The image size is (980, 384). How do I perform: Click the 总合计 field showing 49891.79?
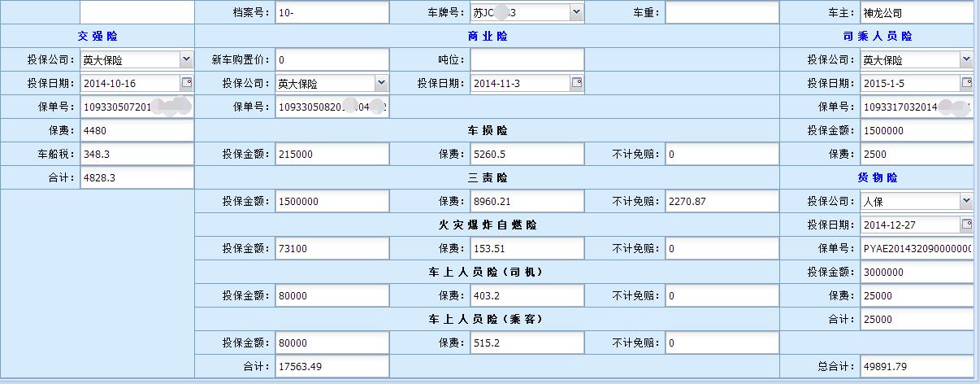click(x=916, y=367)
